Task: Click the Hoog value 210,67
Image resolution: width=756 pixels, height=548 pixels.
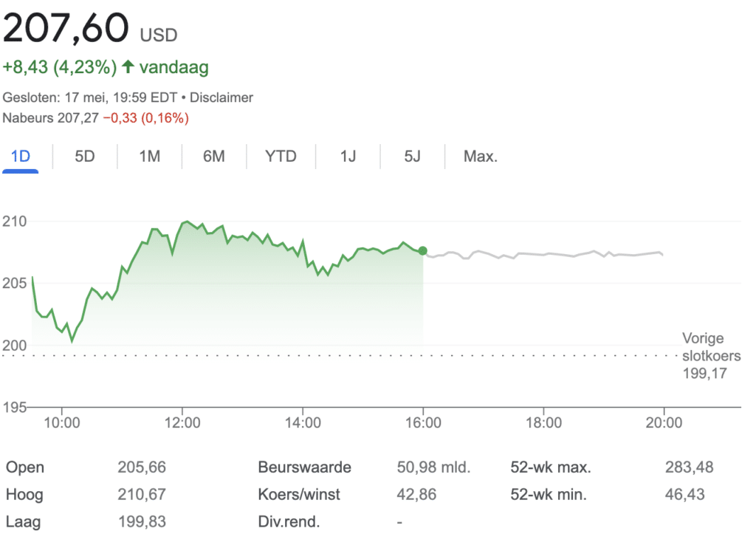Action: pyautogui.click(x=142, y=495)
